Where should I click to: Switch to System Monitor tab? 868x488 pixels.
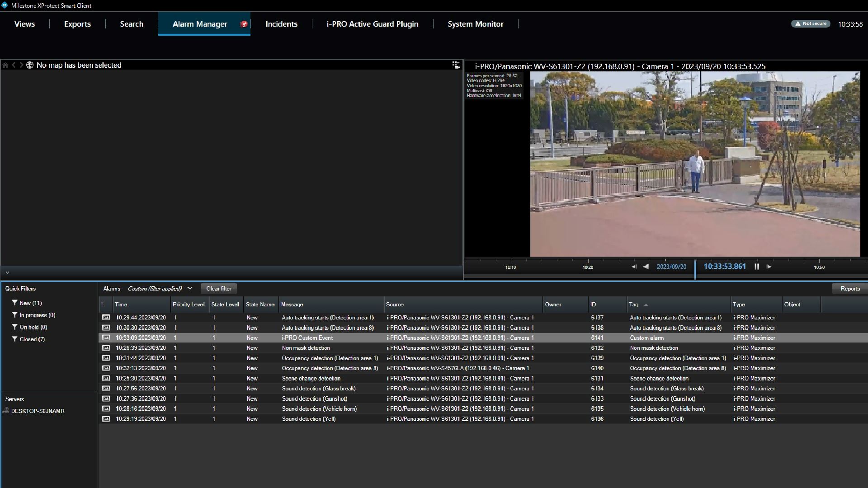tap(476, 24)
